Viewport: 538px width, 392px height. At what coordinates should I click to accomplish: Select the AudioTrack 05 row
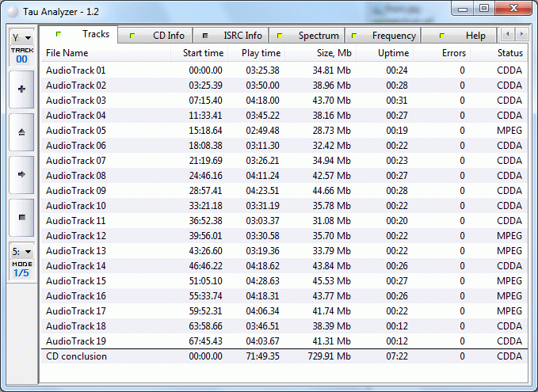76,131
